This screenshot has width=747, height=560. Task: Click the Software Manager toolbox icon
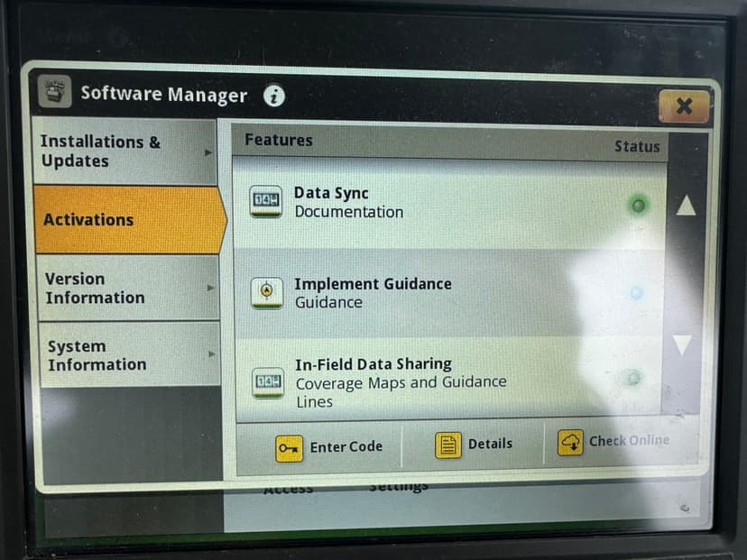(x=56, y=93)
